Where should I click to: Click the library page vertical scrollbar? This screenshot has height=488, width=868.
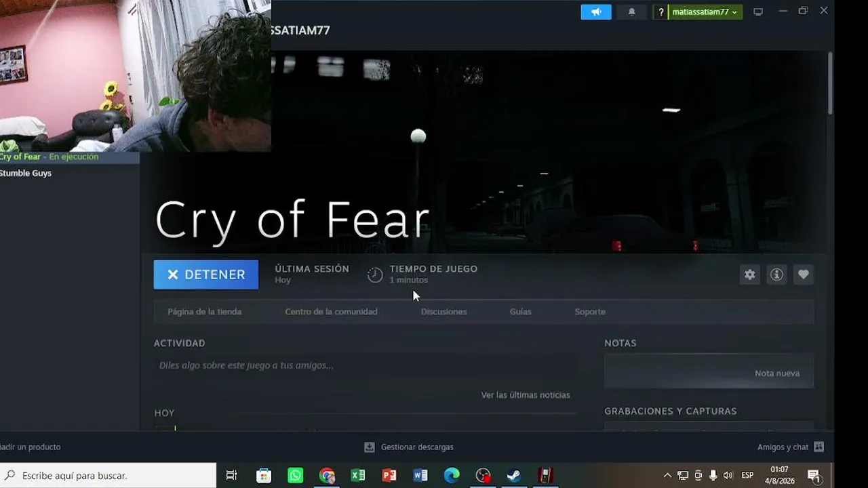coord(830,84)
